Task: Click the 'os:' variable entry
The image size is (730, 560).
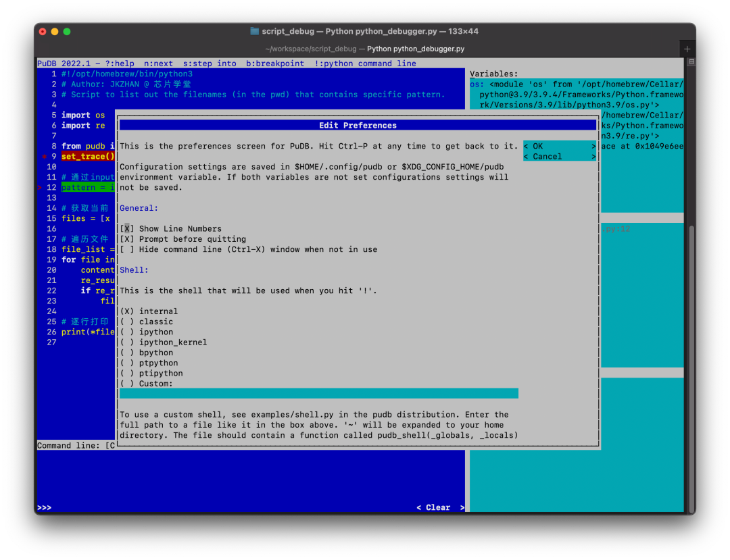Action: click(x=477, y=84)
